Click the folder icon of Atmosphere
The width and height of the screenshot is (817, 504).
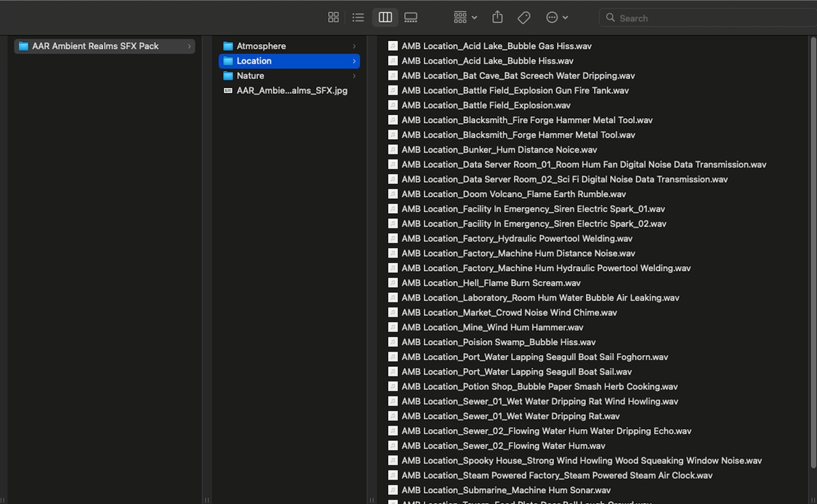[x=228, y=46]
